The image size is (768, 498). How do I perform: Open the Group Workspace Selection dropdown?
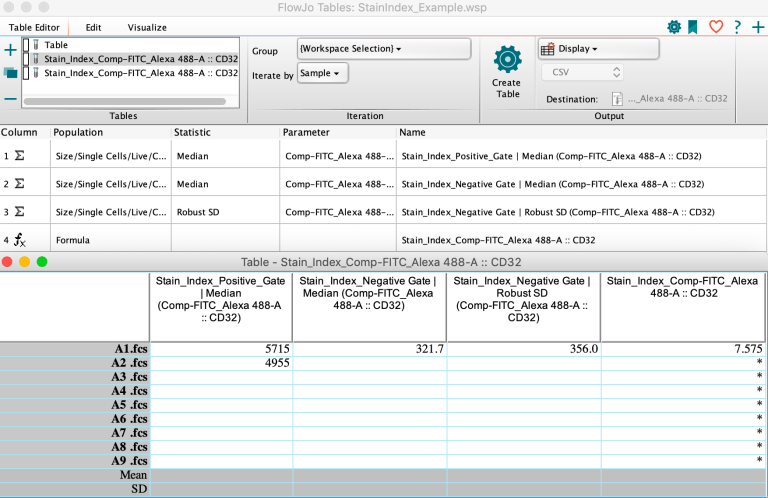pos(383,49)
